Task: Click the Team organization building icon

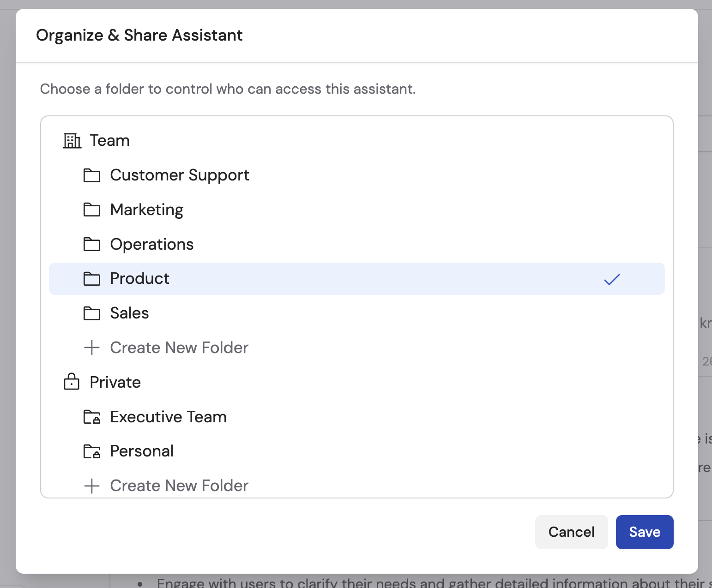Action: (72, 141)
